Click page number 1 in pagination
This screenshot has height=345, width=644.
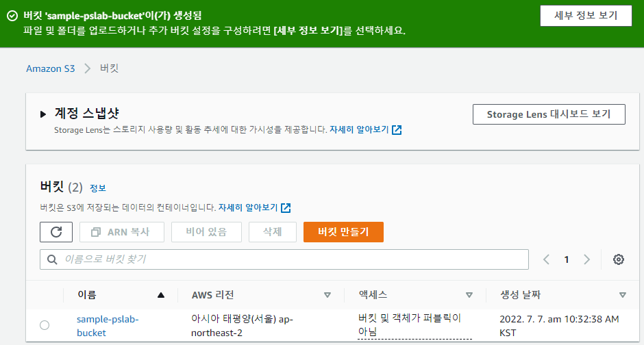click(567, 259)
